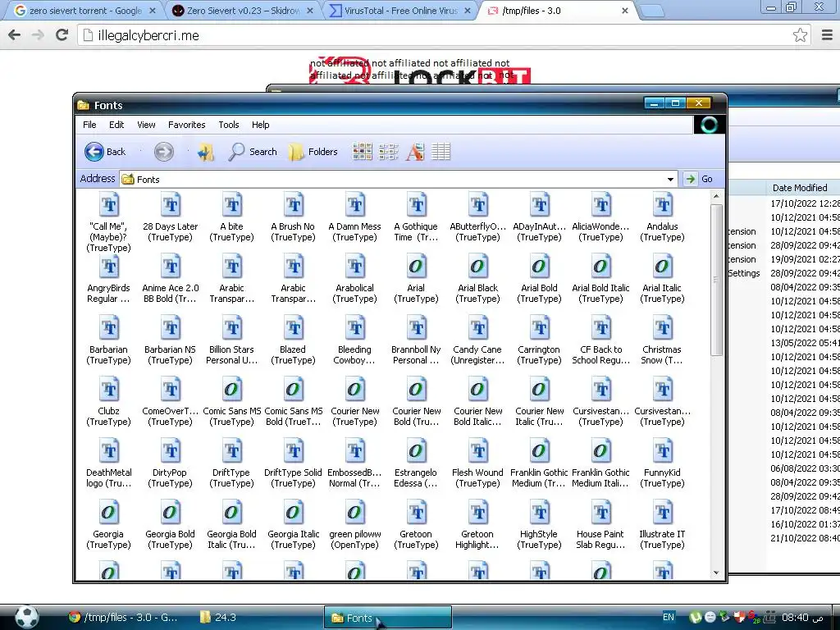Switch to Chrome /tmp/files taskbar button
The width and height of the screenshot is (840, 630).
click(x=123, y=617)
